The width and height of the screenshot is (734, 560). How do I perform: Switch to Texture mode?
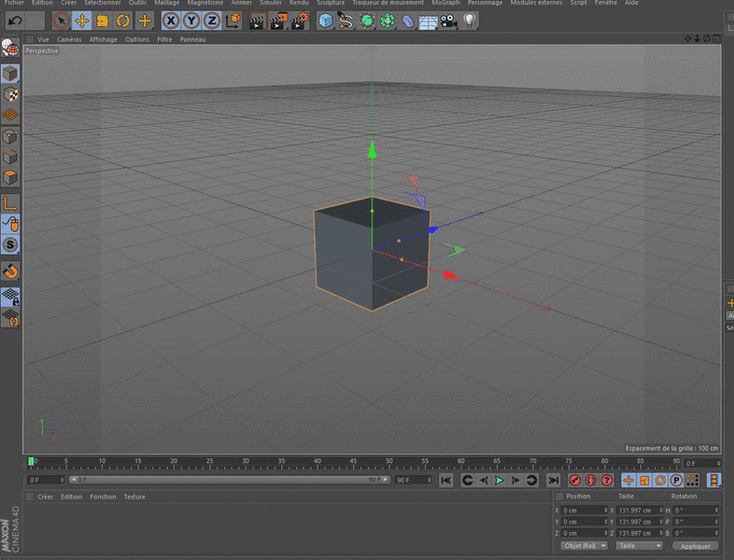10,94
